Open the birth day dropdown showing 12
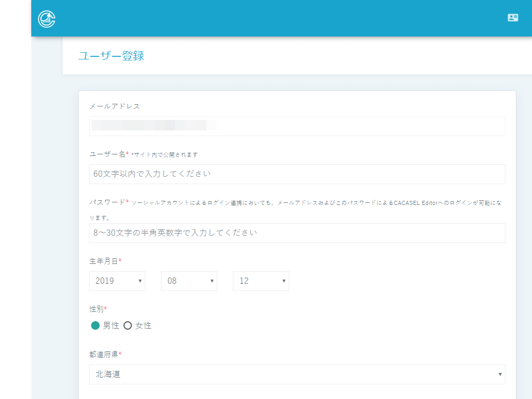The image size is (532, 399). point(261,281)
